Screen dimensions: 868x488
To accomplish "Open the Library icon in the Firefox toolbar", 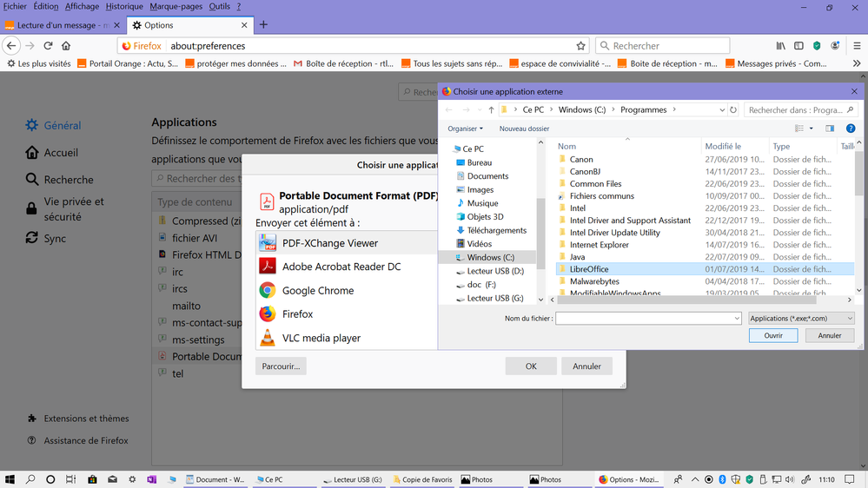I will tap(780, 46).
